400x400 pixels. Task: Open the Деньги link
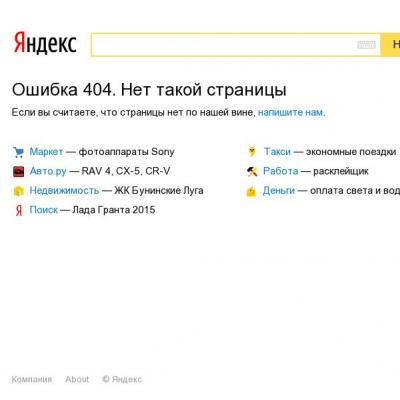pyautogui.click(x=279, y=191)
